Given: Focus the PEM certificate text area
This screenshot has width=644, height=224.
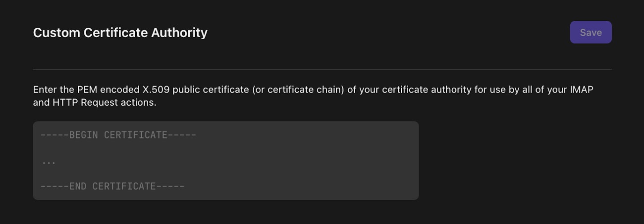Looking at the screenshot, I should (x=225, y=161).
